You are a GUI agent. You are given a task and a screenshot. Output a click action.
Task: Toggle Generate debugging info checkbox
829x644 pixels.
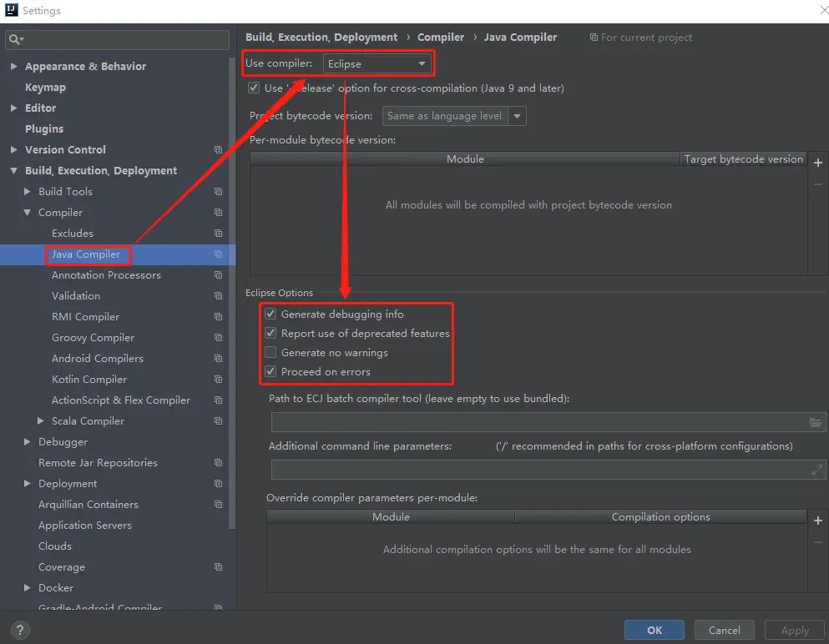coord(270,314)
